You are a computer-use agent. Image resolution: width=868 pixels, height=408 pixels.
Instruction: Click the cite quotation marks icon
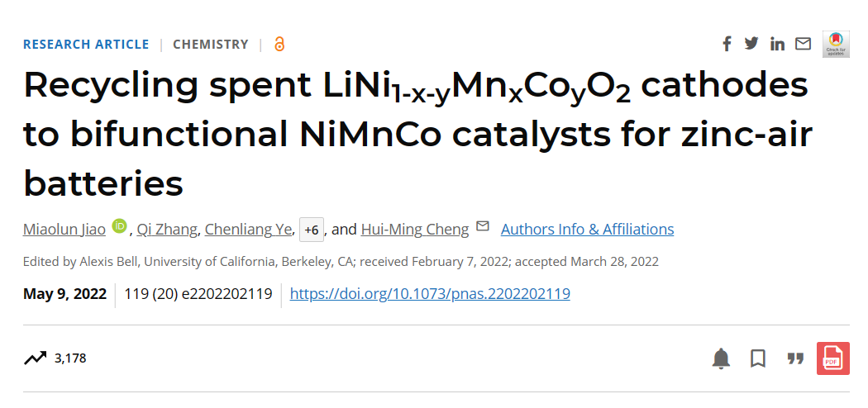(x=795, y=358)
